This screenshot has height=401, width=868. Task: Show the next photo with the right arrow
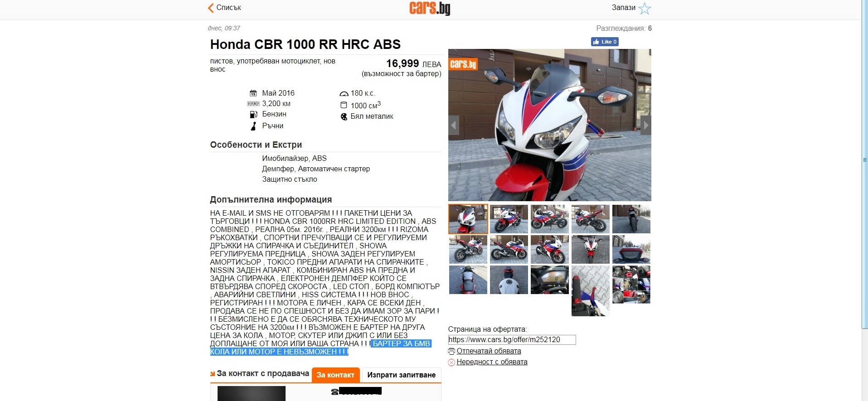(x=645, y=125)
